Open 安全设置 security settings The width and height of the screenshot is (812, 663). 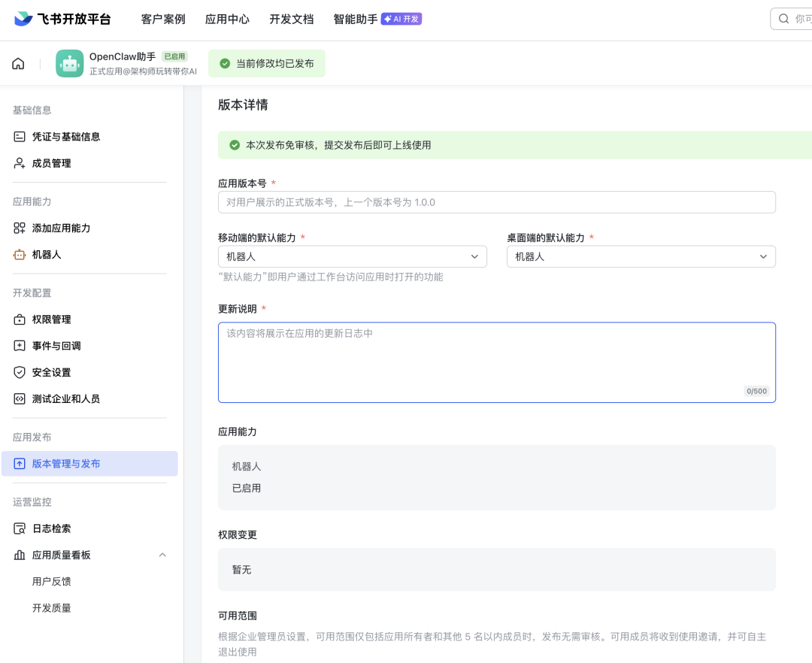point(50,372)
